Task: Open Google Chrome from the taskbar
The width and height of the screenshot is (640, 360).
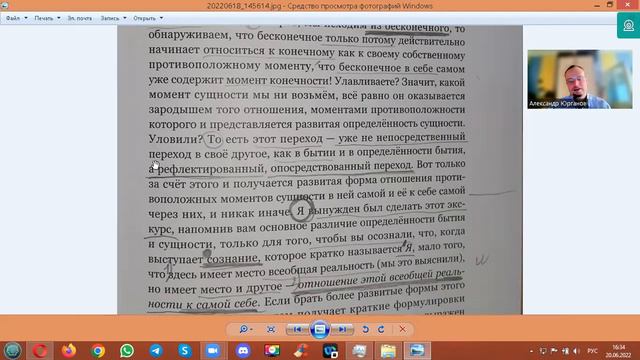Action: tap(98, 350)
